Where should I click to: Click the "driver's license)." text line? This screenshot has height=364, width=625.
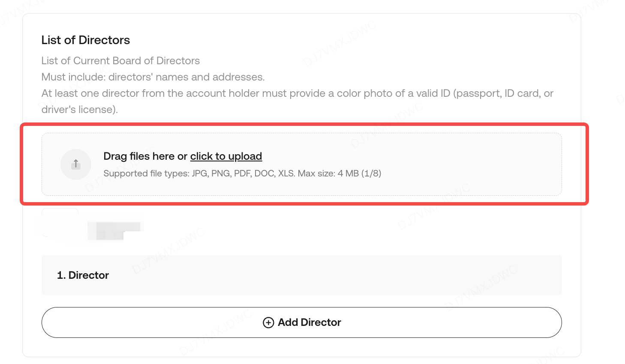pos(79,110)
